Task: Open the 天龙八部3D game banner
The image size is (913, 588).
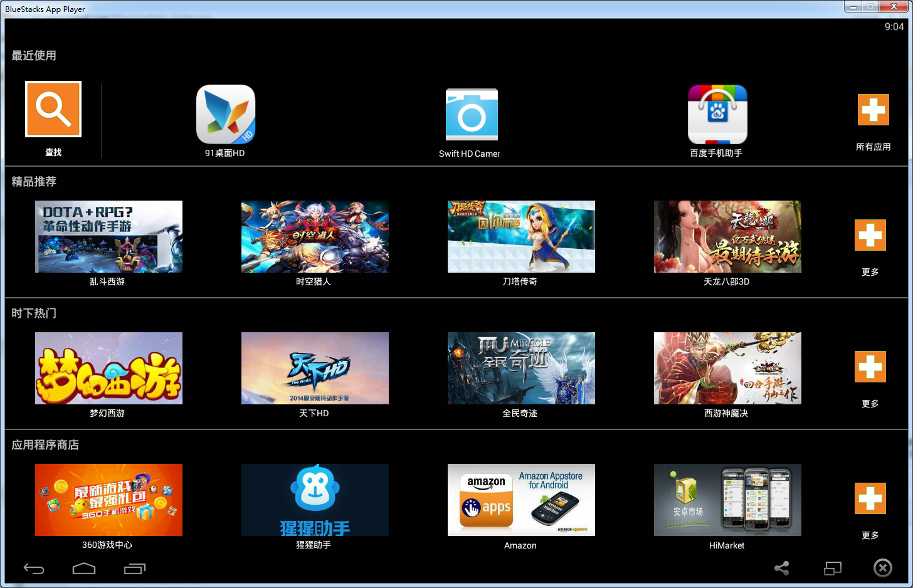Action: (x=727, y=236)
